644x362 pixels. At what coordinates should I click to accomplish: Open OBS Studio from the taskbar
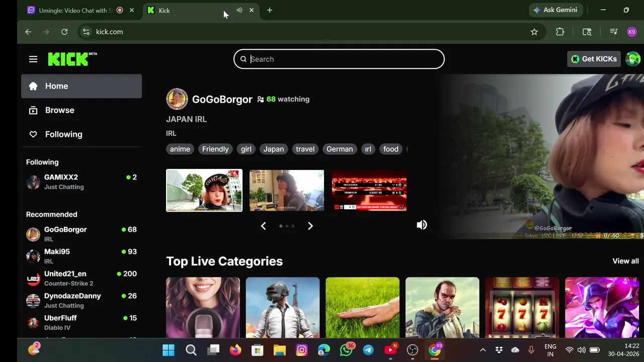(413, 350)
